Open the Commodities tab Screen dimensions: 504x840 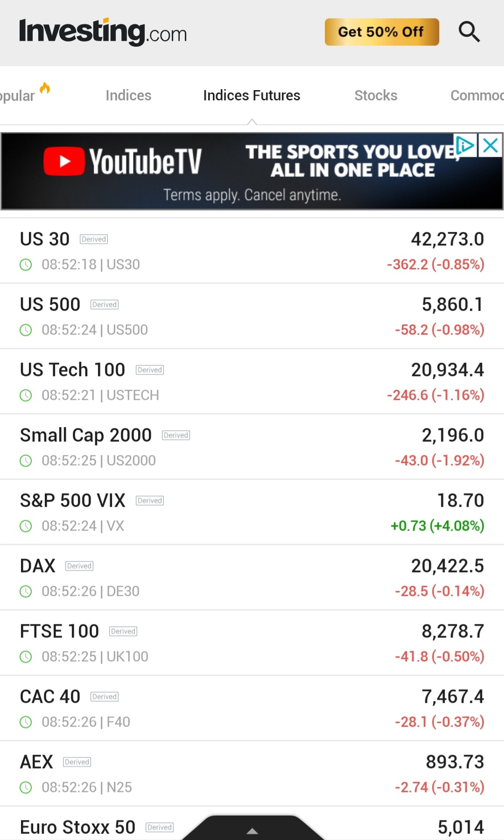tap(476, 96)
